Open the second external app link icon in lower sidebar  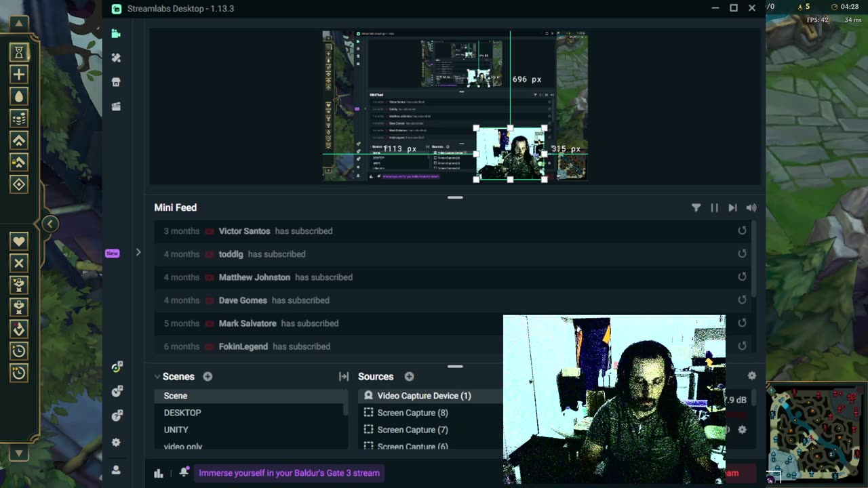[x=117, y=391]
